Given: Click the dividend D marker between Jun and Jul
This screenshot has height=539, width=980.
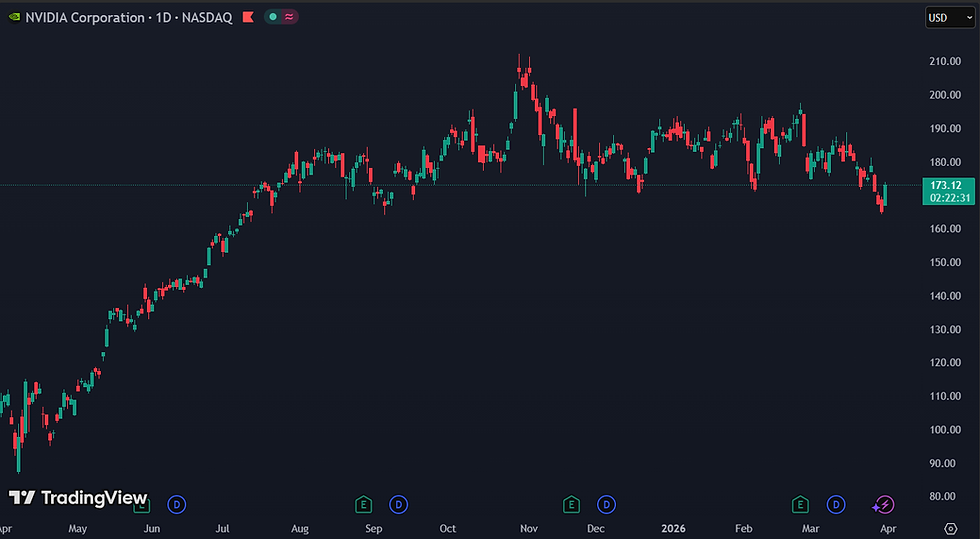Looking at the screenshot, I should pos(177,504).
